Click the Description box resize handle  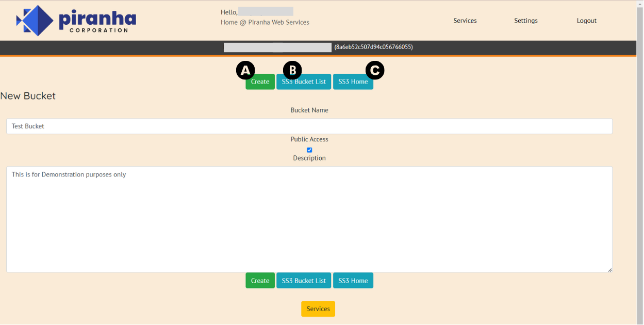[x=609, y=269]
